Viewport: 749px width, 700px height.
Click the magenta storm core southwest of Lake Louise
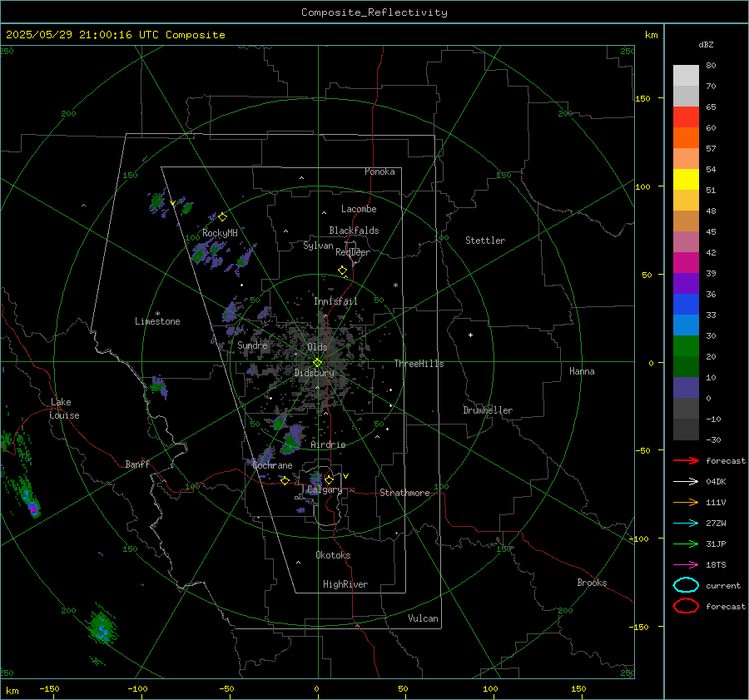32,508
